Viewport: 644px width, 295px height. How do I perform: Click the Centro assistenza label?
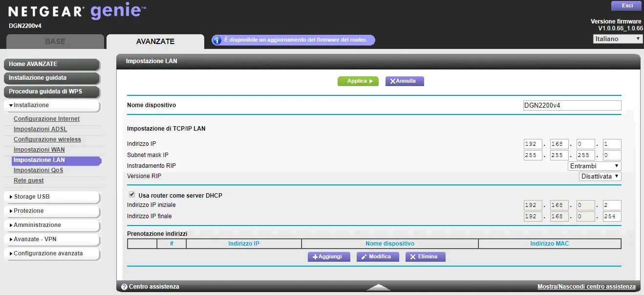pos(154,287)
